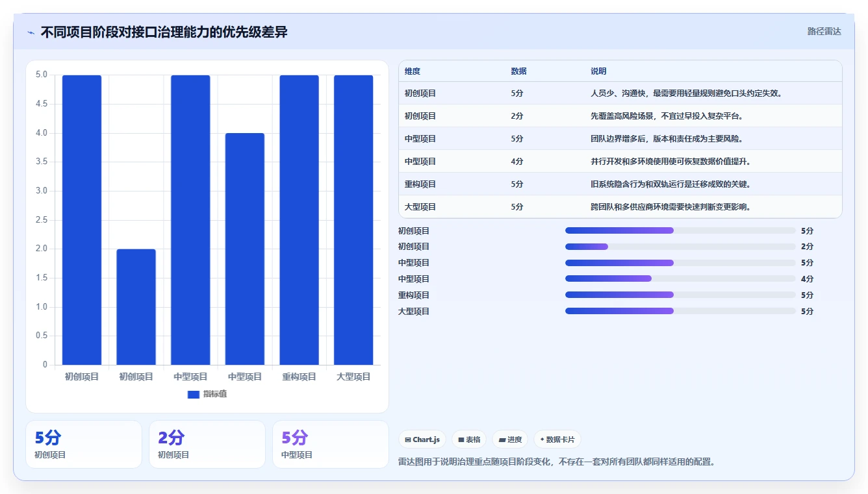Viewport: 868px width, 494px height.
Task: Click the 初创项目 progress bar showing 2分
Action: (680, 247)
